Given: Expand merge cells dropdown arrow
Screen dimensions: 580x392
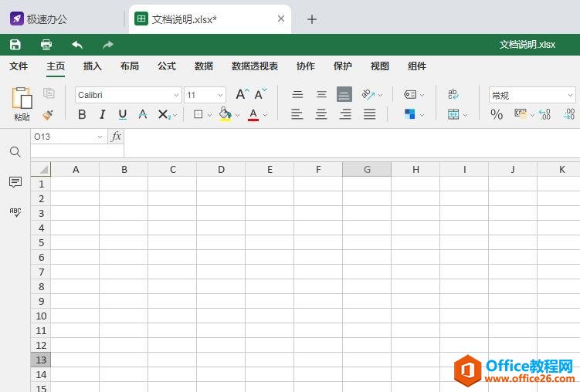Looking at the screenshot, I should click(x=466, y=115).
